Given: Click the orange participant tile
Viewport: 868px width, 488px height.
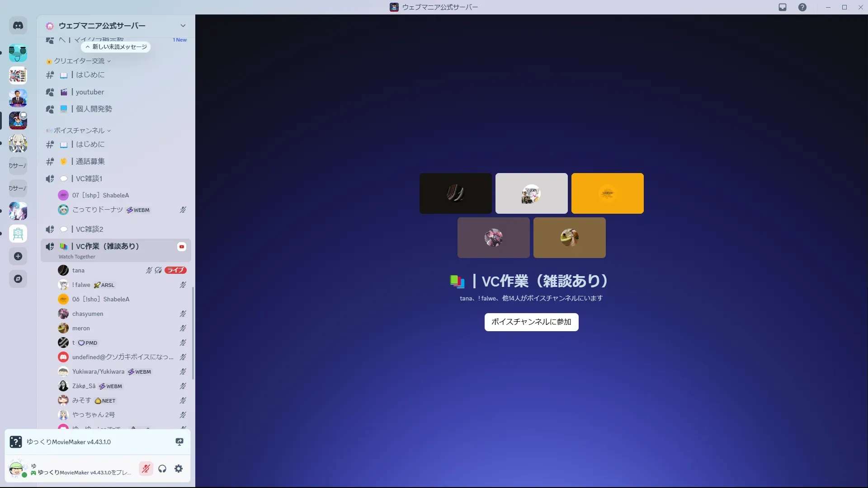Looking at the screenshot, I should pos(607,193).
